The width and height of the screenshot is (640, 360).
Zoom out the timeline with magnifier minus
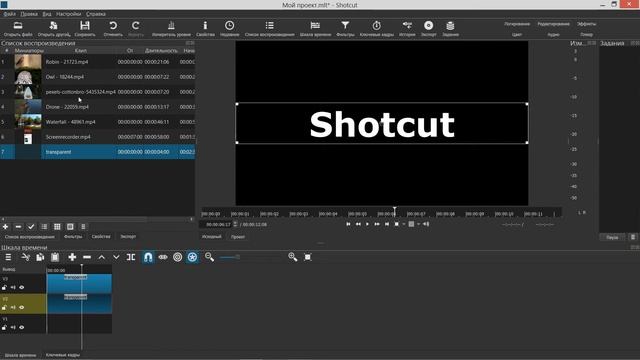tap(209, 257)
